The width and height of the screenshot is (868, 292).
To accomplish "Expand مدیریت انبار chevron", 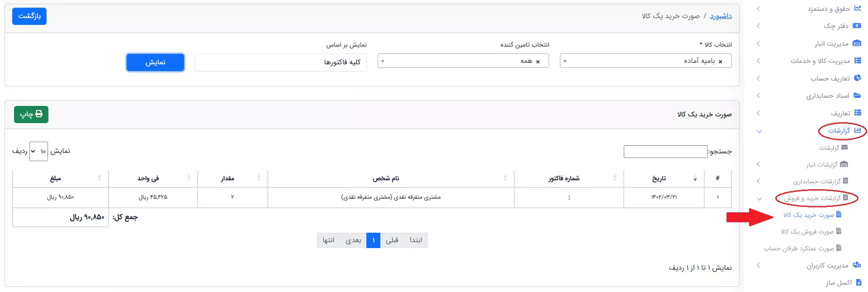I will click(x=759, y=43).
